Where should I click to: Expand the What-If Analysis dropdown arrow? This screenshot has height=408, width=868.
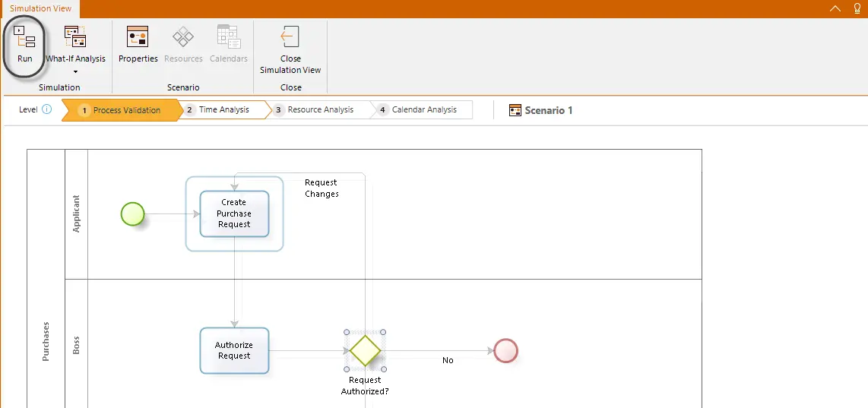[x=75, y=71]
